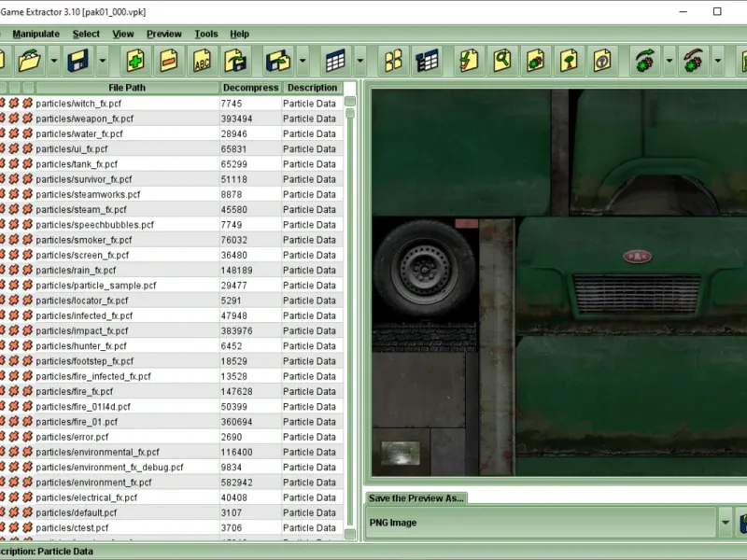Viewport: 747px width, 560px height.
Task: Open the Help menu
Action: (239, 34)
